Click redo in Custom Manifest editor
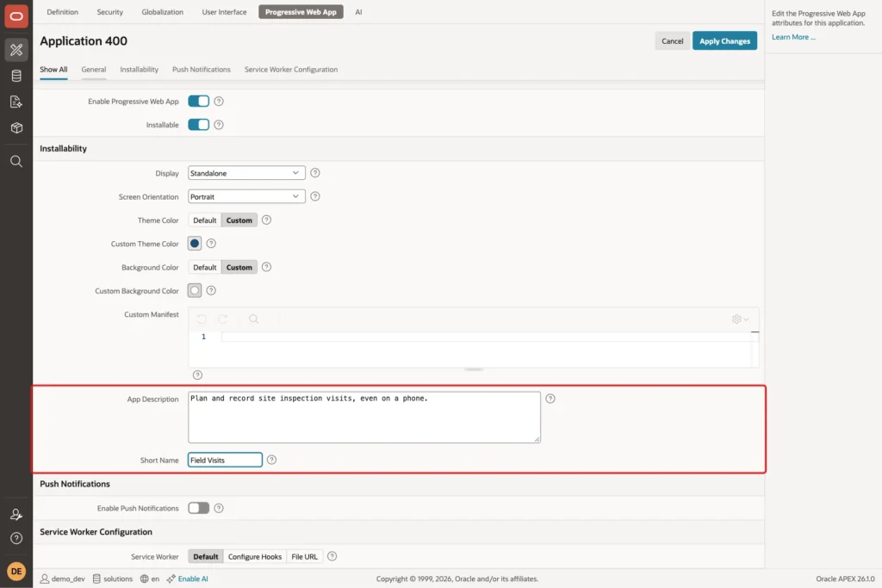Screen dimensions: 882x588 [223, 319]
